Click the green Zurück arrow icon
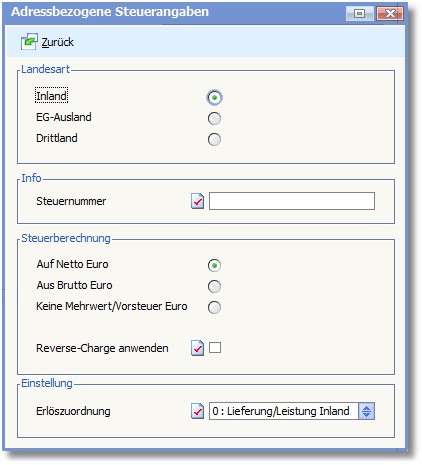 (29, 42)
